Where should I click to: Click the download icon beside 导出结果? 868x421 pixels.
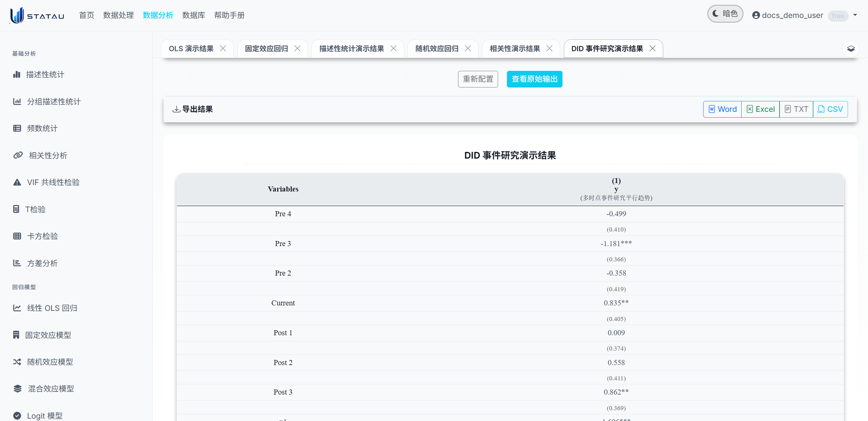(x=176, y=109)
